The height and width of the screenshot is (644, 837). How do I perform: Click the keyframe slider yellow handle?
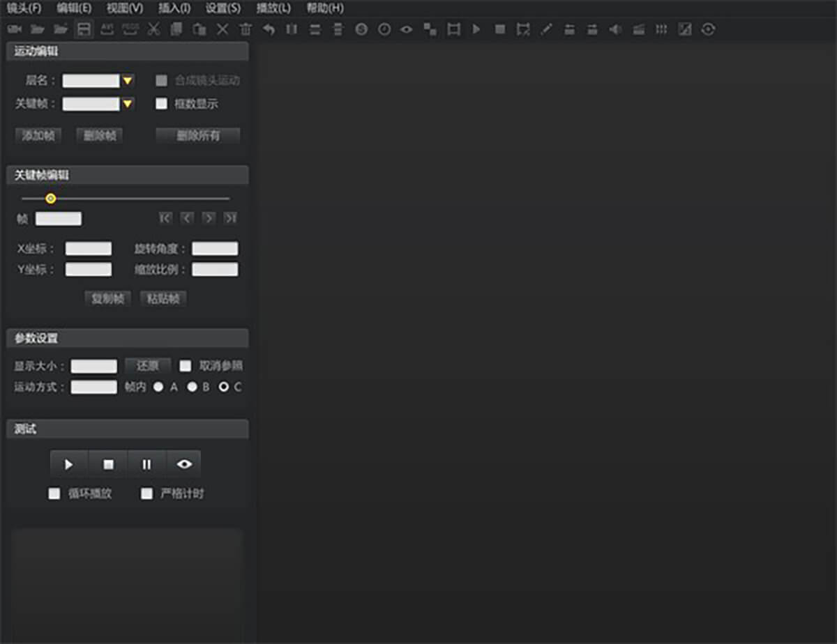click(x=50, y=199)
